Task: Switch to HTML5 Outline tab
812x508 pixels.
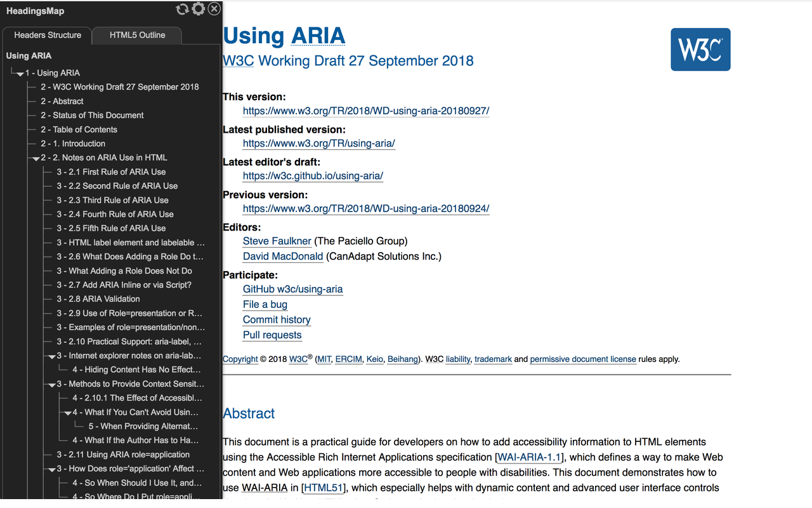Action: point(137,35)
